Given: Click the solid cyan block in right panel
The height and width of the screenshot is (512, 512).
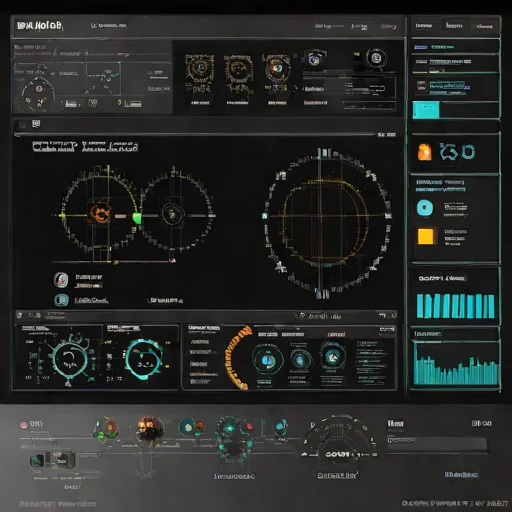Looking at the screenshot, I should (x=426, y=110).
